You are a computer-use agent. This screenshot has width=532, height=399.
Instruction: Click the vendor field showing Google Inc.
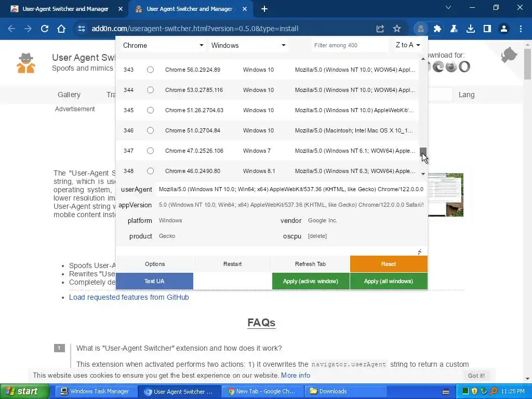click(x=365, y=220)
